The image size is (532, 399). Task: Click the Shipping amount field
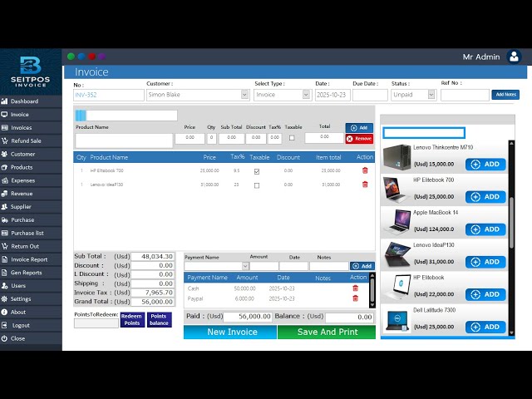coord(153,283)
